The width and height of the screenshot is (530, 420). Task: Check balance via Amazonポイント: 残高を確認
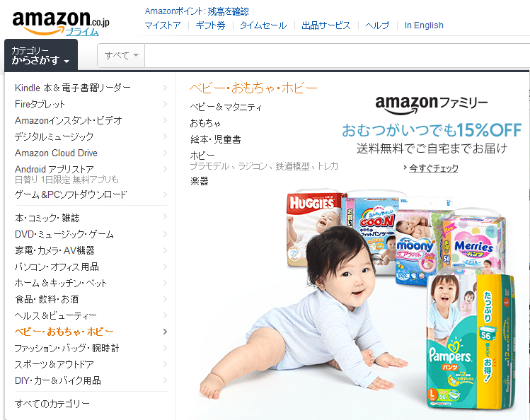pyautogui.click(x=197, y=11)
